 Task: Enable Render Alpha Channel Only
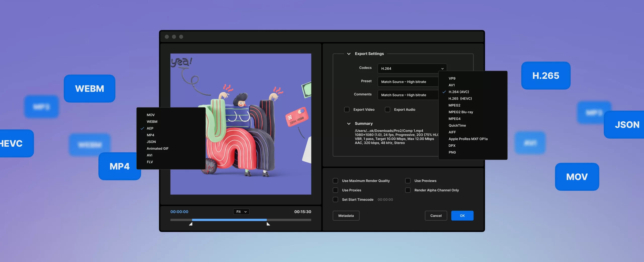tap(408, 190)
